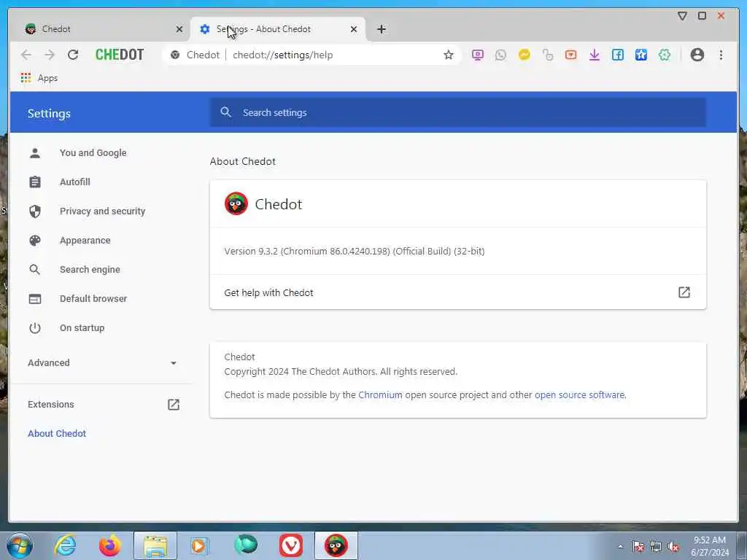747x560 pixels.
Task: Click the muted volume tray icon
Action: pos(673,547)
